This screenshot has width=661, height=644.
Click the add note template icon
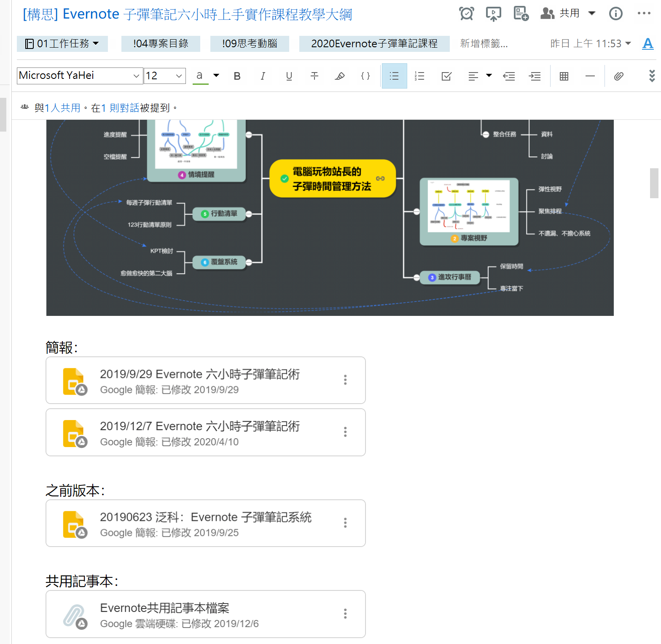[521, 13]
